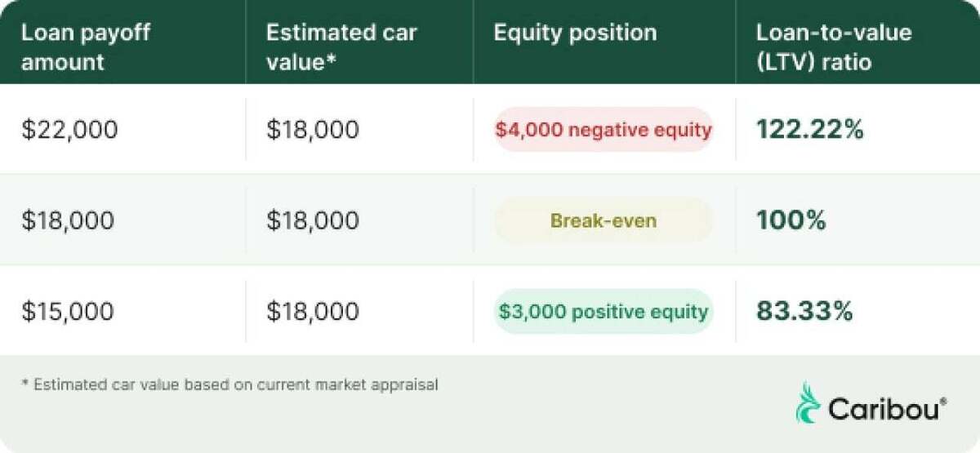Select the 100% LTV value
The image size is (980, 453).
[791, 220]
